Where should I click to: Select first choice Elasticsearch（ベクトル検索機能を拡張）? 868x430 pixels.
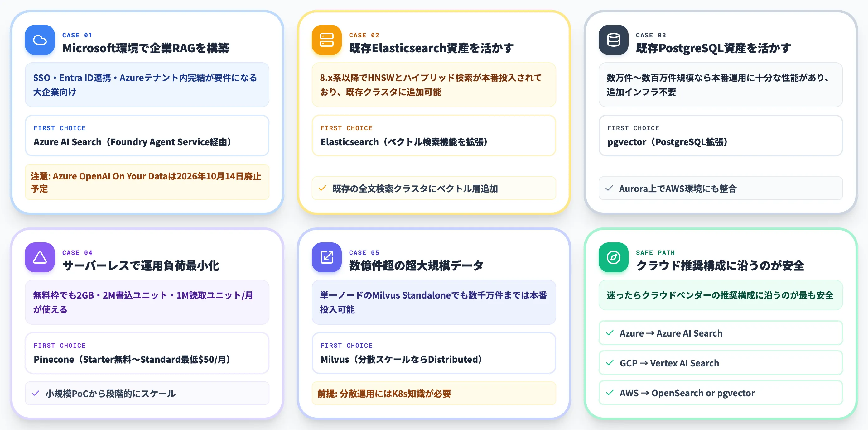coord(434,136)
